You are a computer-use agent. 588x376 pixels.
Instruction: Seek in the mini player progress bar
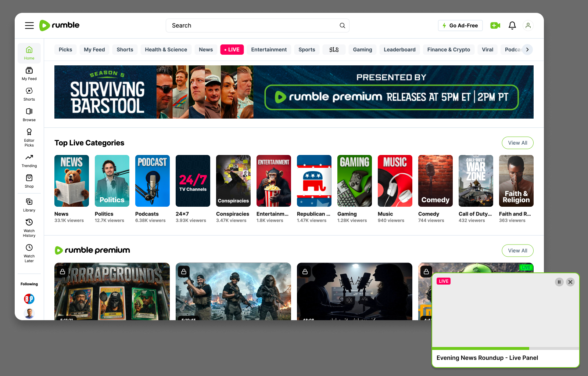[x=506, y=348]
